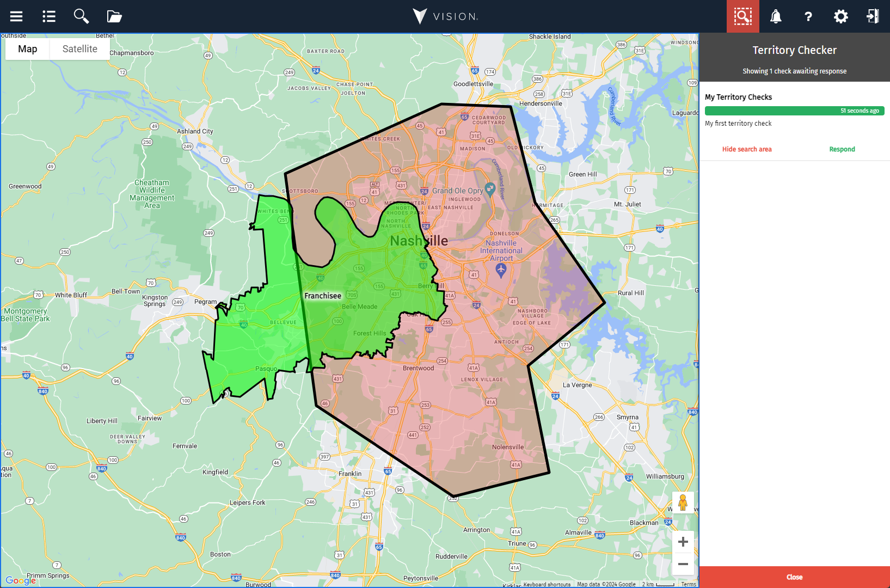Open the hamburger navigation menu
This screenshot has height=588, width=890.
[x=16, y=16]
